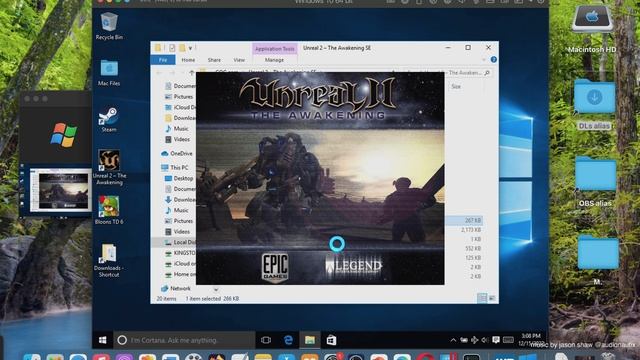Open the quick access toolbar dropdown arrow
640x360 pixels.
coord(190,48)
